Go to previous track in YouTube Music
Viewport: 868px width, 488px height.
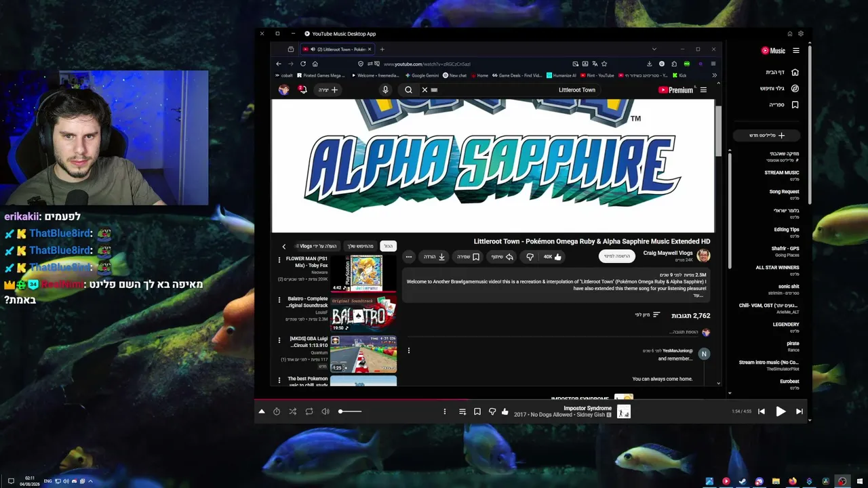(762, 411)
